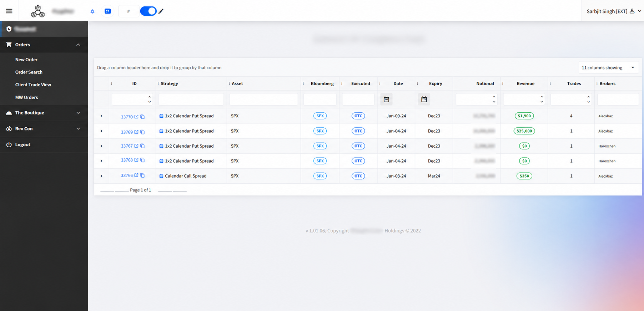Open order 33770 in new tab icon

136,117
